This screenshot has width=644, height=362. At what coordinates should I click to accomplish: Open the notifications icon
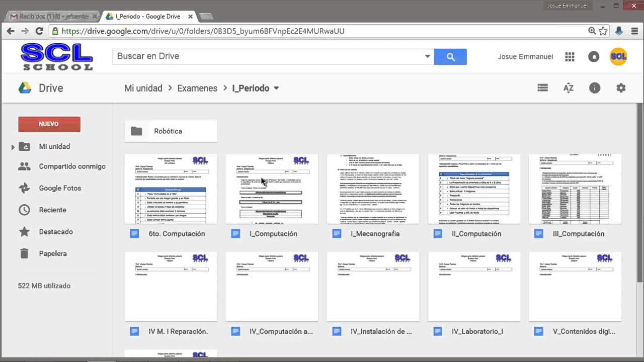(x=594, y=57)
